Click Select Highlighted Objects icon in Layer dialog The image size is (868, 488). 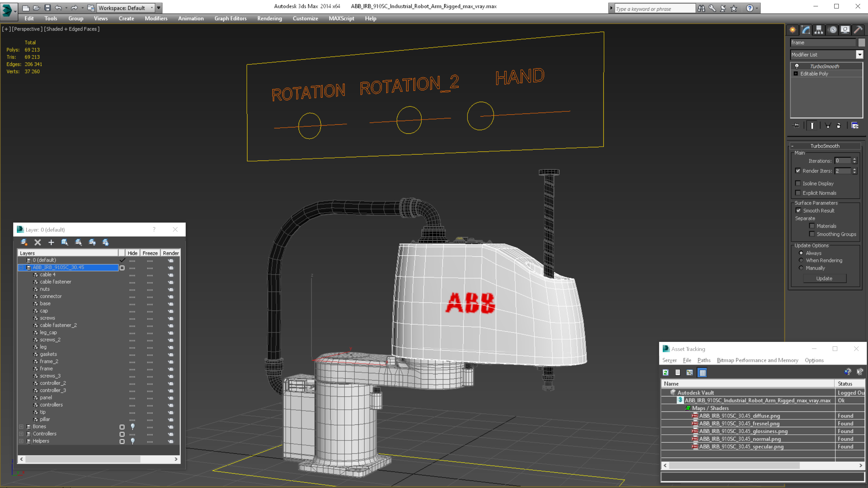pyautogui.click(x=65, y=242)
